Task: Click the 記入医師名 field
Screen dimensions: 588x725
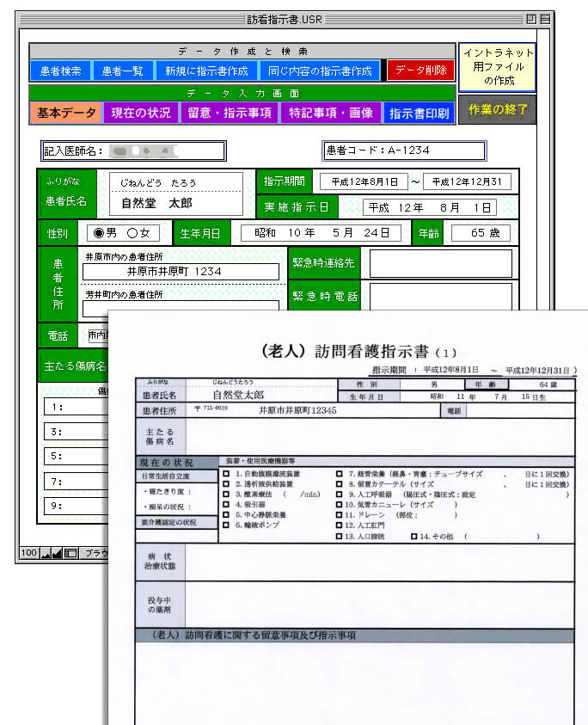Action: click(x=133, y=151)
